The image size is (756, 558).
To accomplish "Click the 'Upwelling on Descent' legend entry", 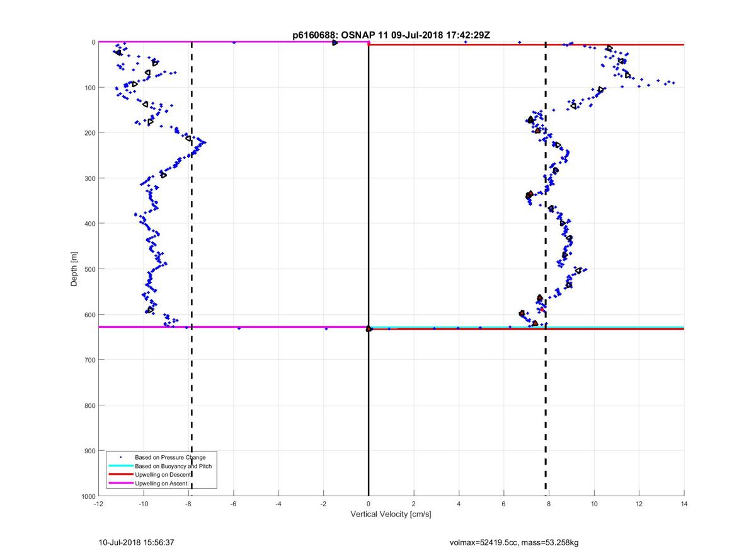I will tap(164, 474).
